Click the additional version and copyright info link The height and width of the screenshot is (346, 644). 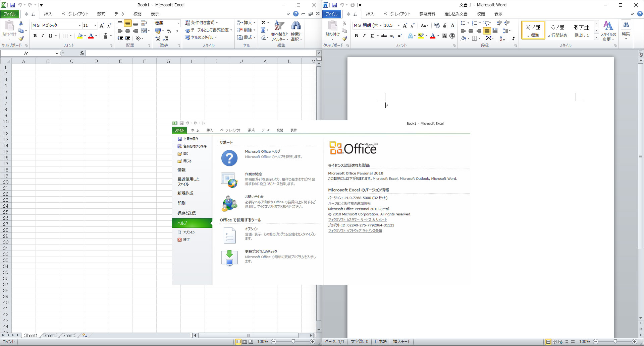click(349, 203)
